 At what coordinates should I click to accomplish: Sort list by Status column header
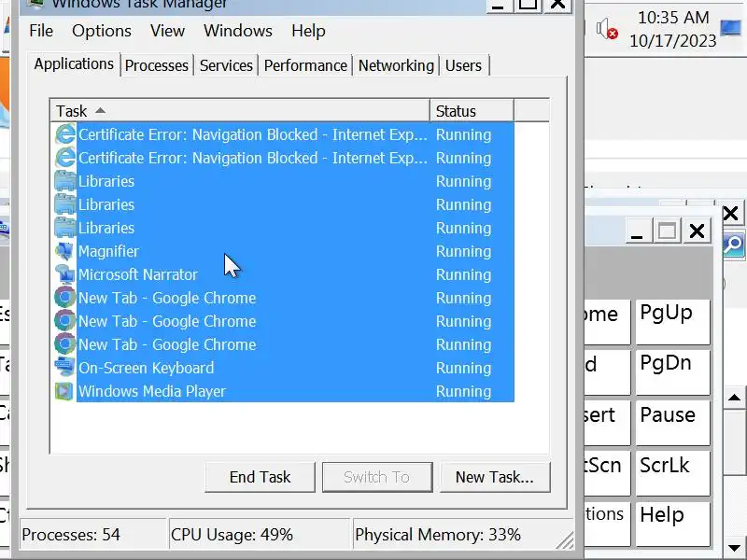pos(472,111)
